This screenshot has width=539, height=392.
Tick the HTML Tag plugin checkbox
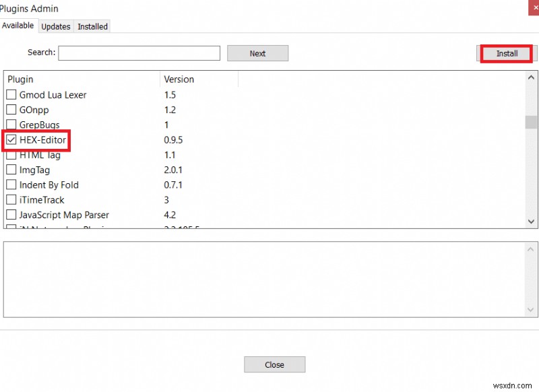(11, 156)
